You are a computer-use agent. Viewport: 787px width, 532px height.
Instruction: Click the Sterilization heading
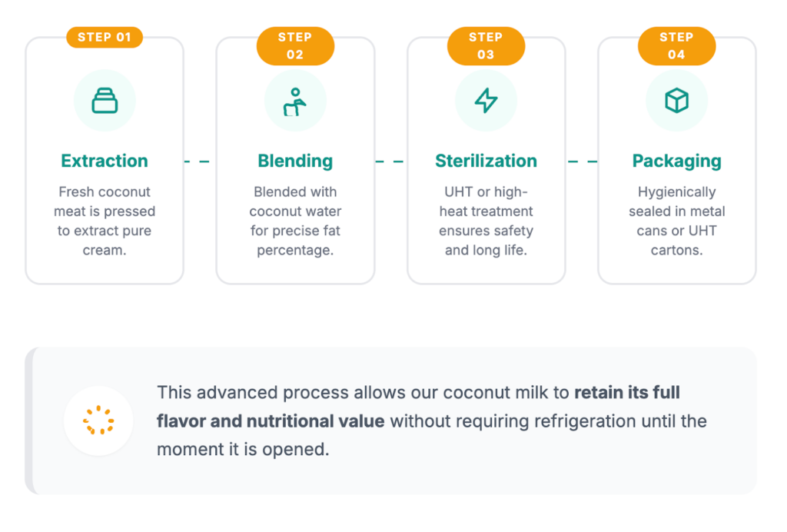coord(486,161)
